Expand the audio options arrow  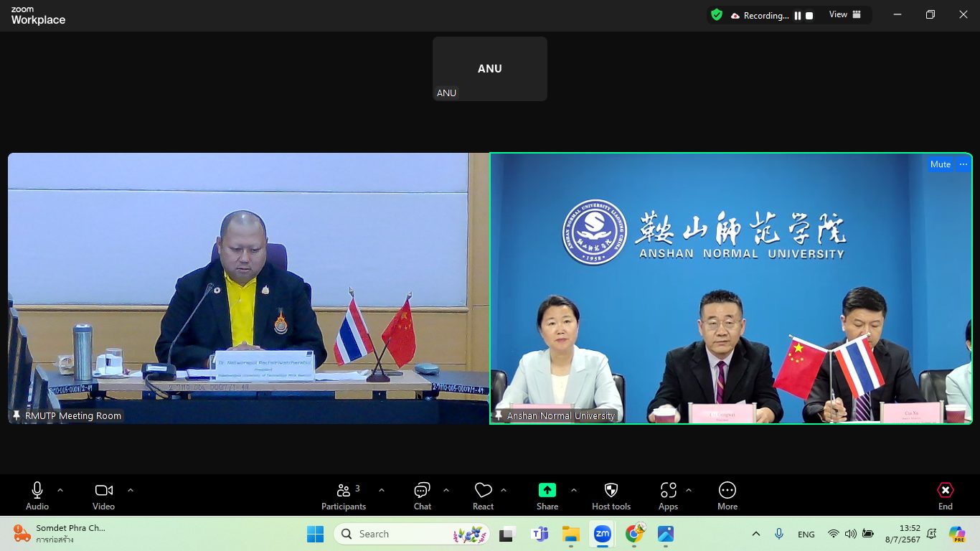pos(60,490)
